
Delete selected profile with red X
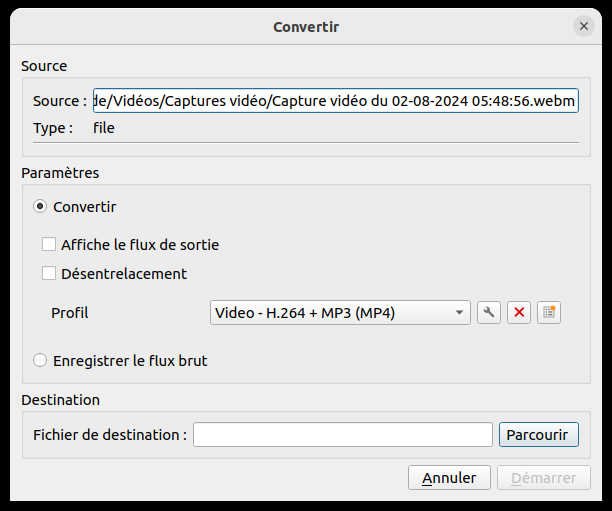click(519, 312)
